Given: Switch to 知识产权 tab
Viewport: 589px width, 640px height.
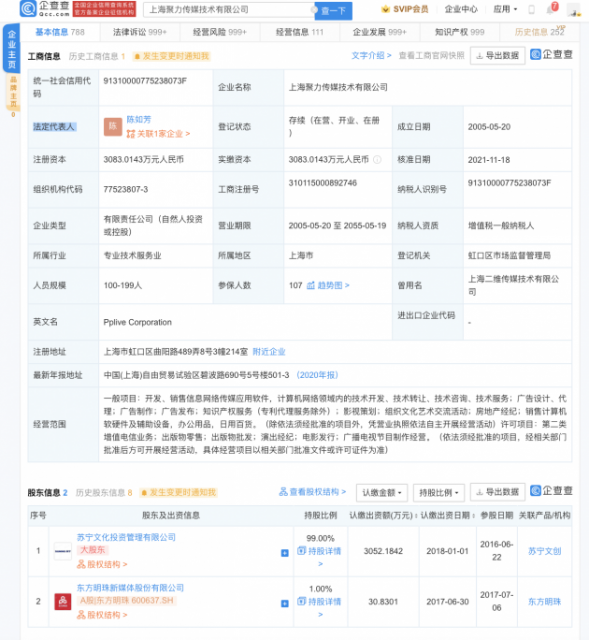Looking at the screenshot, I should (460, 32).
